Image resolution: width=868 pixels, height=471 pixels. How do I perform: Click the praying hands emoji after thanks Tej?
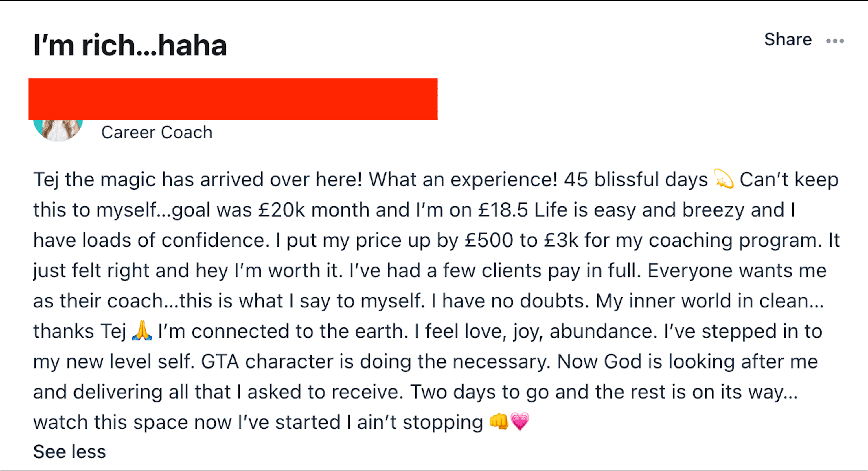(142, 331)
